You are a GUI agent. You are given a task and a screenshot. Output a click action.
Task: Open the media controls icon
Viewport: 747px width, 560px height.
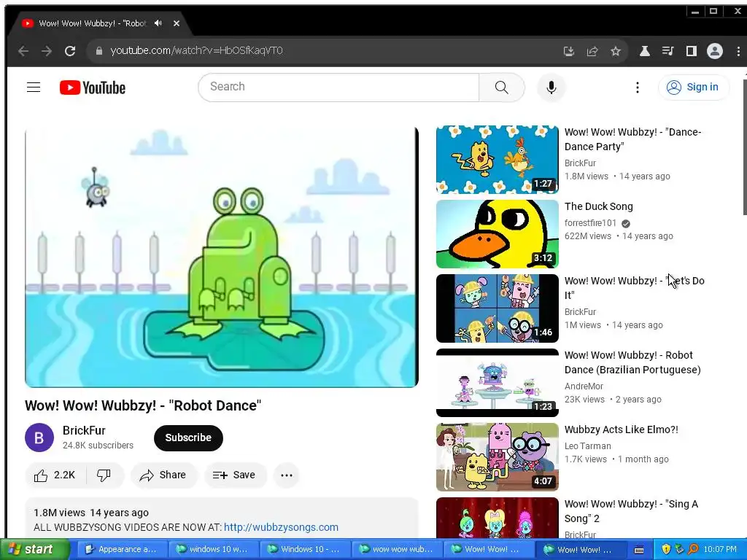(x=668, y=51)
